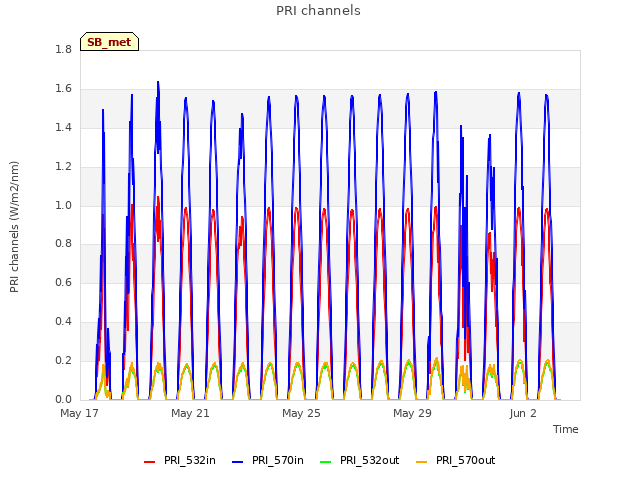This screenshot has width=640, height=480.
Task: Click the May 17 x-axis label
Action: point(80,413)
